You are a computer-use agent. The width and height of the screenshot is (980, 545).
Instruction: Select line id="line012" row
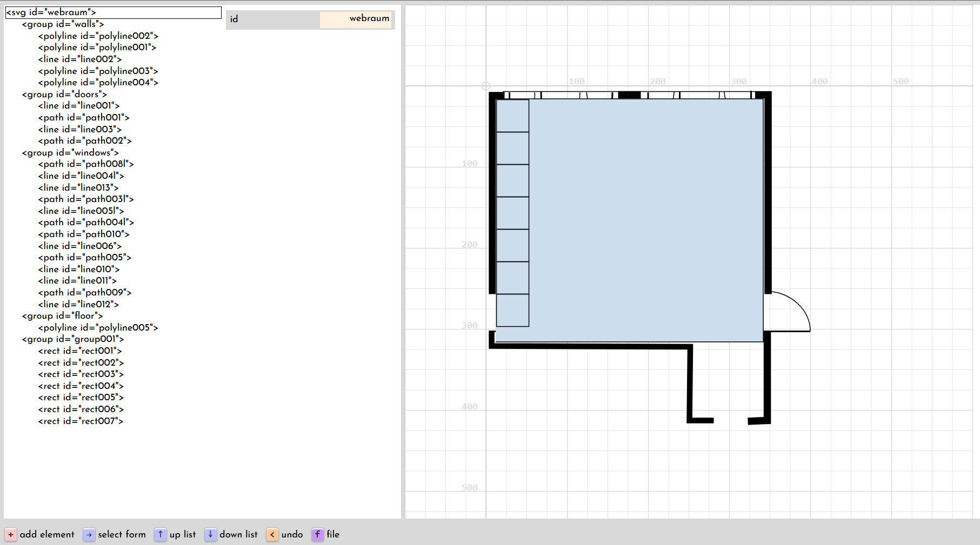click(78, 304)
